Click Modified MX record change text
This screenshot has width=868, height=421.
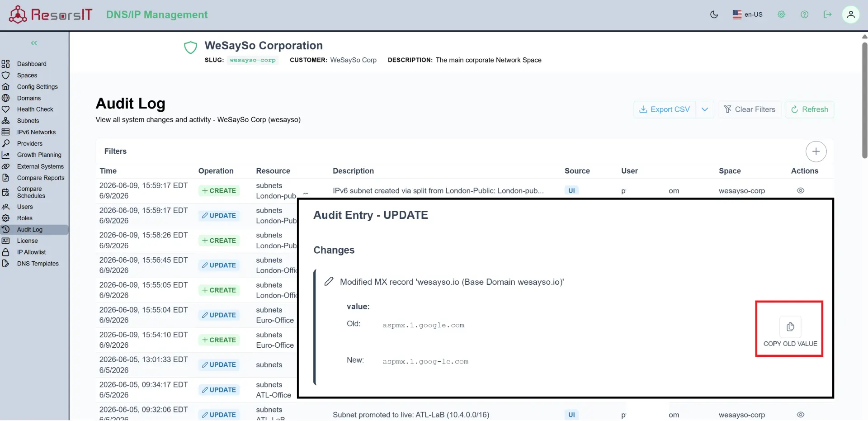click(452, 282)
